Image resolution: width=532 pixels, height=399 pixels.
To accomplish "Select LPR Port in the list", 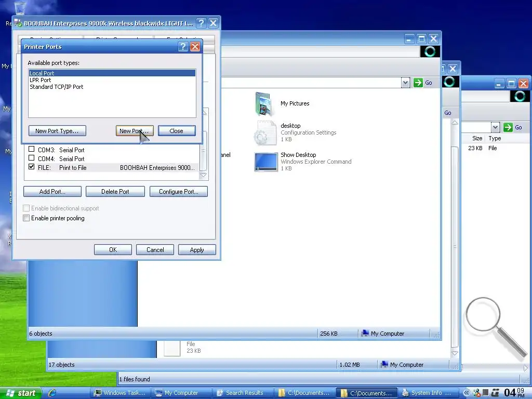I will coord(112,80).
